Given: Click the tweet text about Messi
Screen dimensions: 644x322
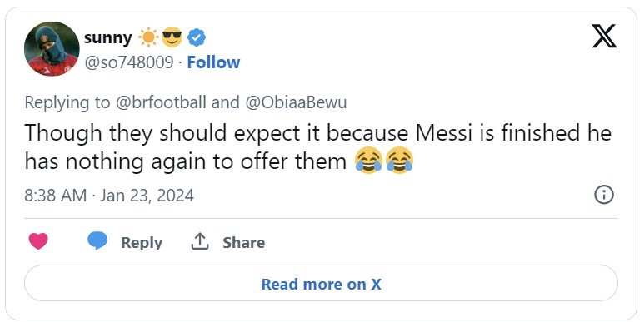Looking at the screenshot, I should coord(318,146).
